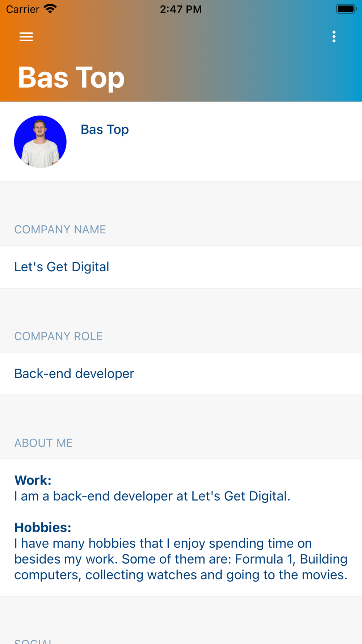Tap the battery indicator icon
This screenshot has height=644, width=362.
pos(346,9)
